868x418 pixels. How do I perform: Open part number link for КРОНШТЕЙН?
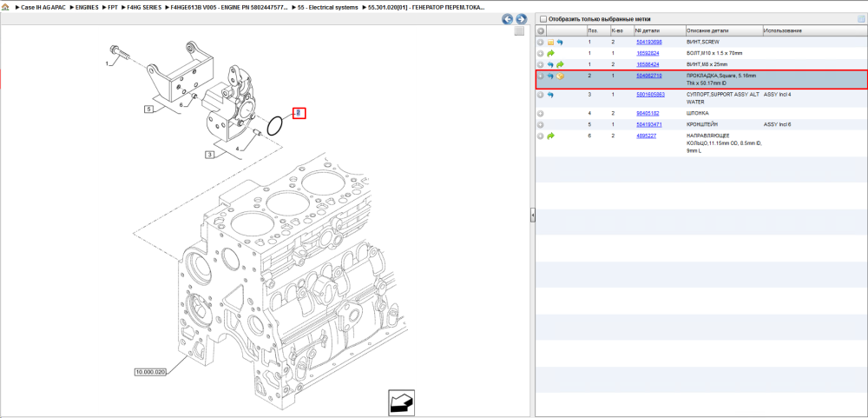pos(648,124)
